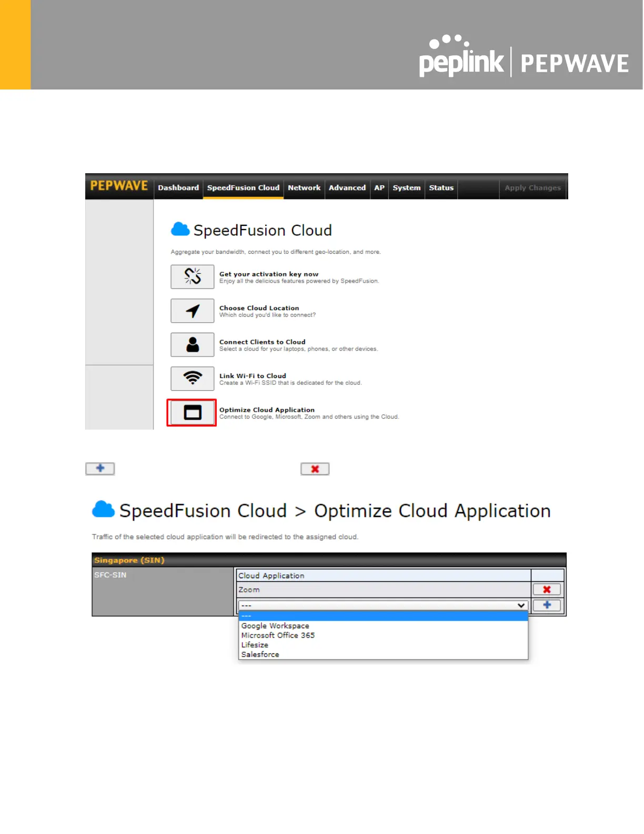The image size is (644, 834).
Task: Open the Network tab
Action: point(304,187)
